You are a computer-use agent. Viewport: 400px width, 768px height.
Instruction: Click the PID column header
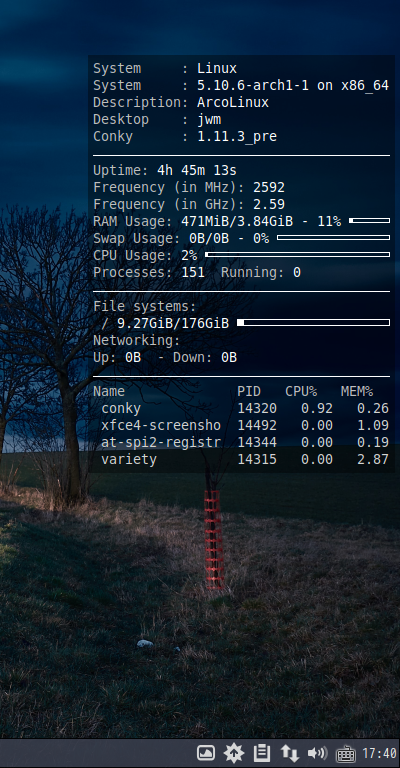pyautogui.click(x=249, y=391)
